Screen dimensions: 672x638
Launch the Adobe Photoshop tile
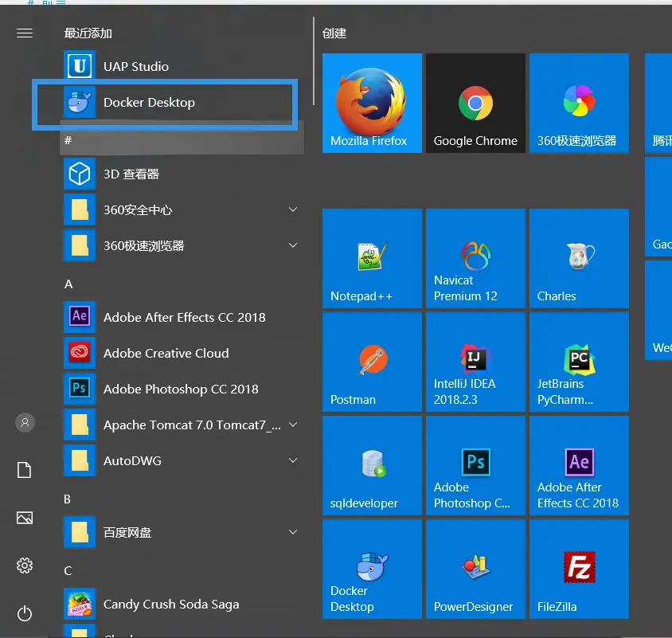475,466
